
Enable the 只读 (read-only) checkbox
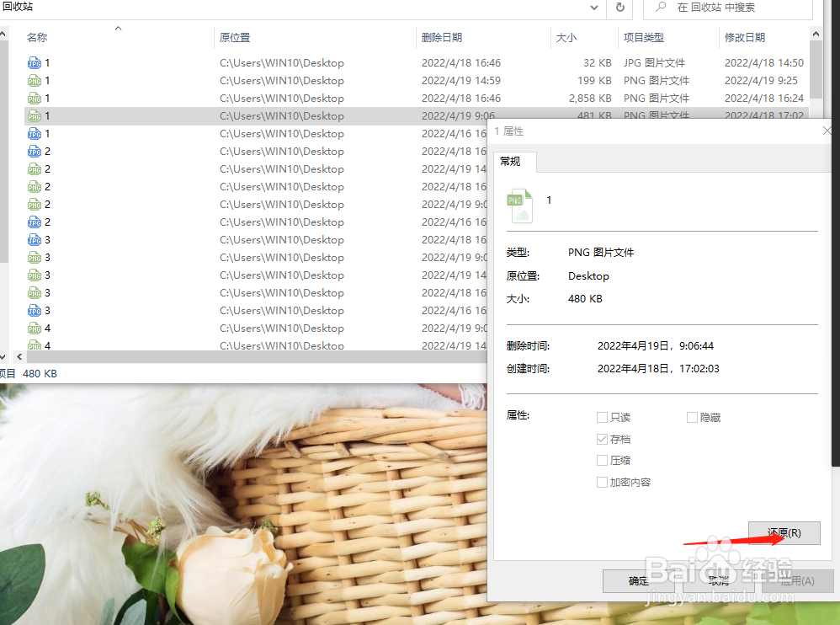(x=603, y=417)
